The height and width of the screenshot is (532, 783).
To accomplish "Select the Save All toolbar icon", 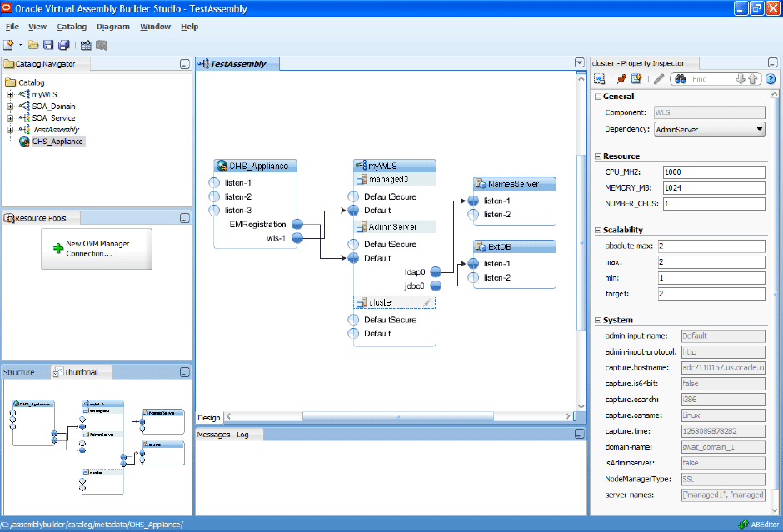I will click(65, 46).
